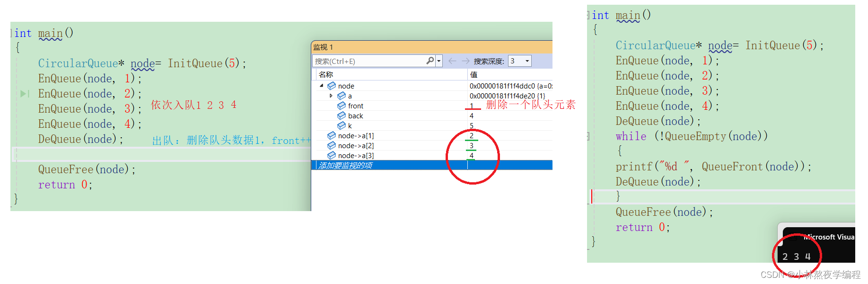This screenshot has height=284, width=868.
Task: Click the node->a[1] watch cube icon
Action: (332, 135)
